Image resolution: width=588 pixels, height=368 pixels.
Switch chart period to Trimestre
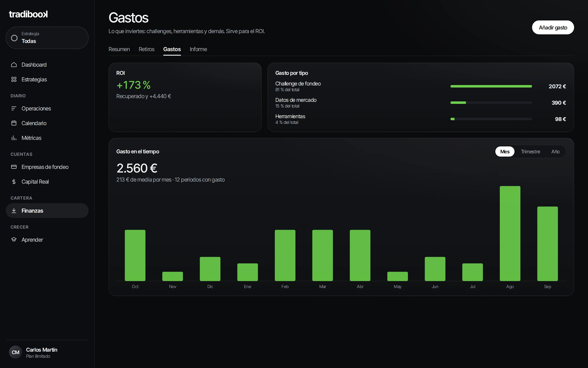pyautogui.click(x=530, y=152)
